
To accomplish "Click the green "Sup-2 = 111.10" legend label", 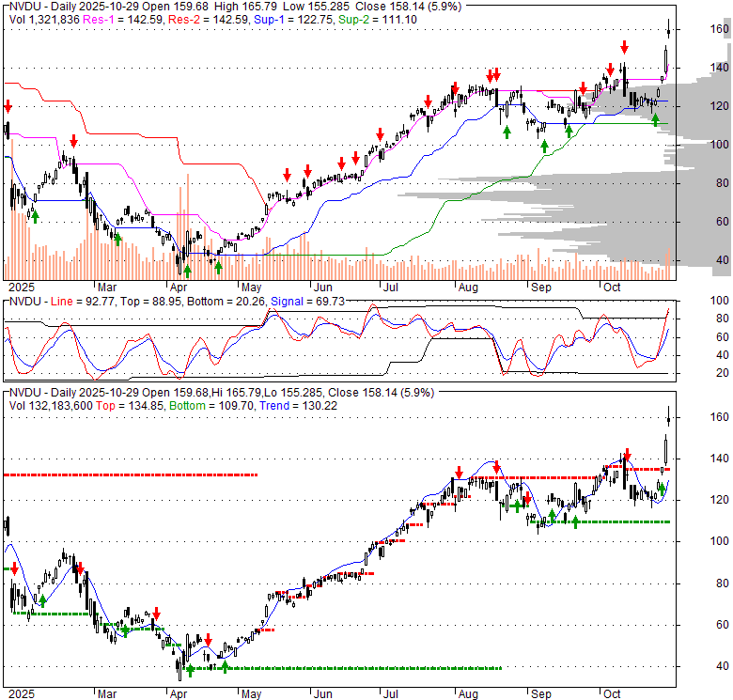I will 378,20.
